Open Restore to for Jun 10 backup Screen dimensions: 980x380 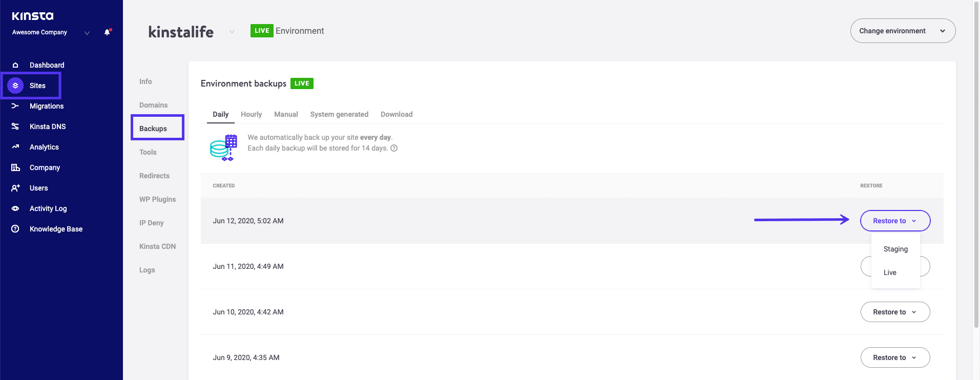tap(895, 312)
